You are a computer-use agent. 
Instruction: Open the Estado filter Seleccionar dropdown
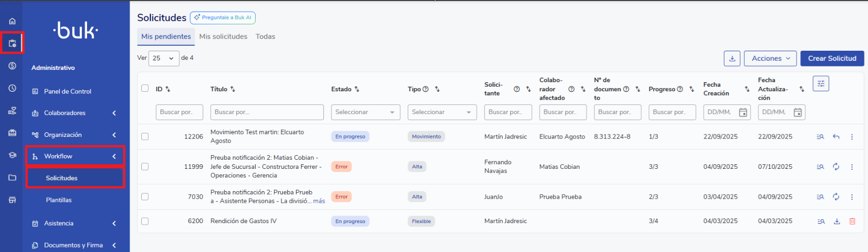point(365,112)
